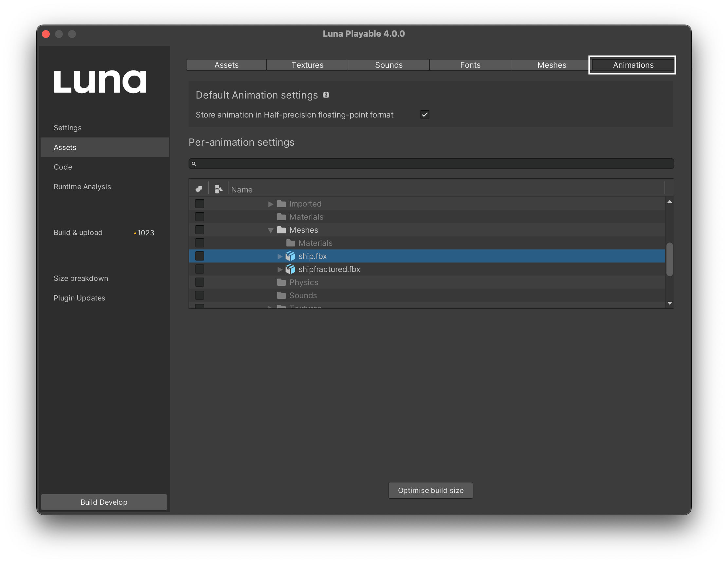Switch to the Meshes tab
Screen dimensions: 728x563
551,65
